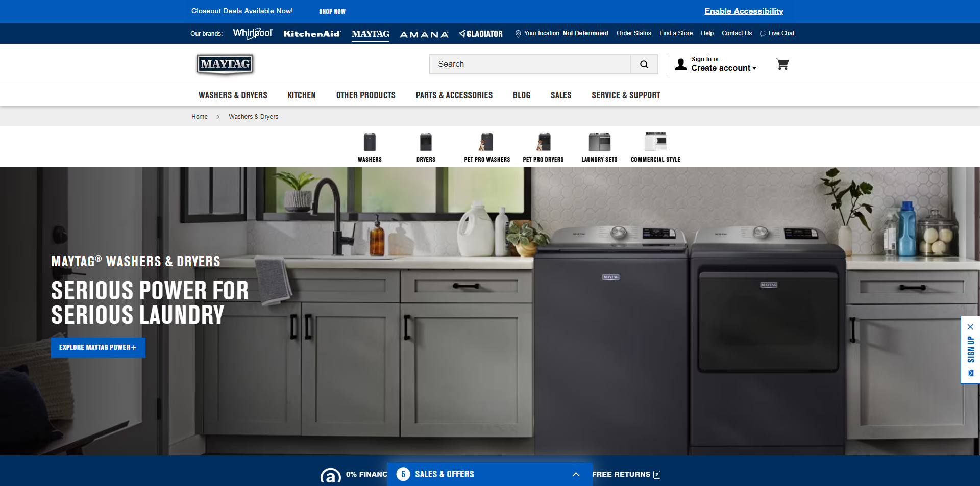Image resolution: width=980 pixels, height=486 pixels.
Task: Select the Washers category icon
Action: (x=370, y=147)
